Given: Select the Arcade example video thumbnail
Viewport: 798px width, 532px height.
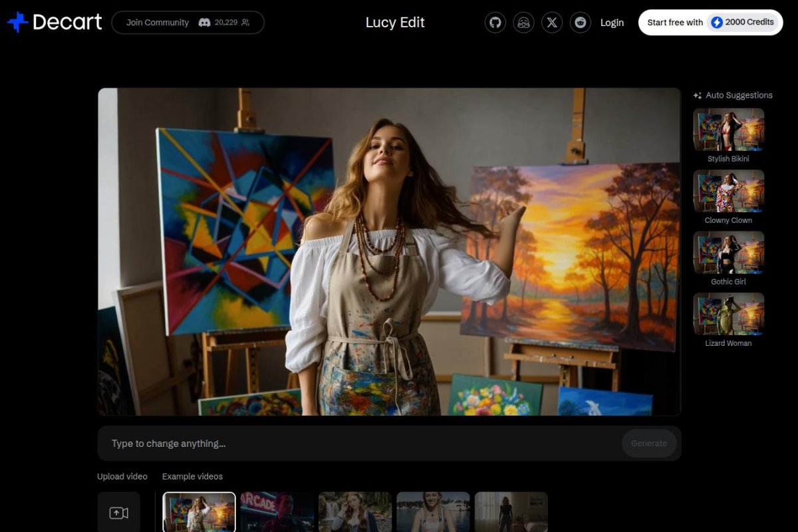Looking at the screenshot, I should click(277, 512).
